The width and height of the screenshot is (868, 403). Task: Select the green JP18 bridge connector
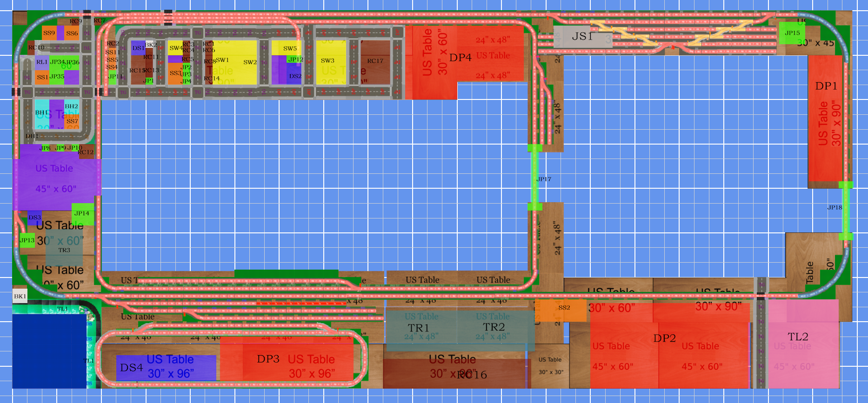click(846, 211)
